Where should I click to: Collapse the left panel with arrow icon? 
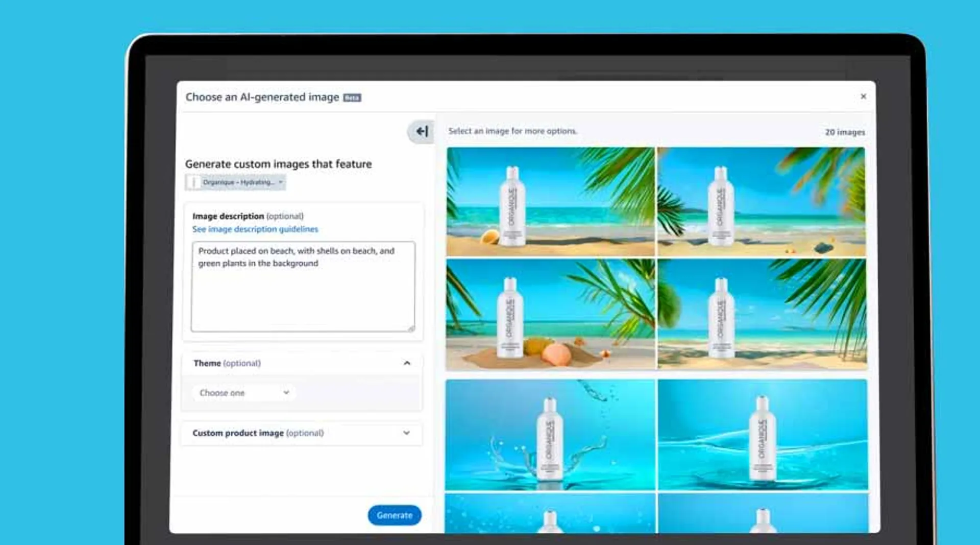[421, 132]
